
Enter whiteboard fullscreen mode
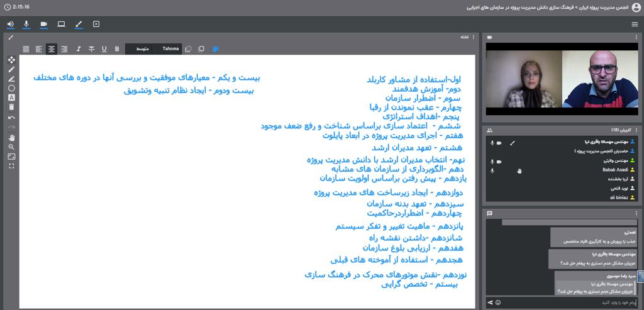(11, 166)
